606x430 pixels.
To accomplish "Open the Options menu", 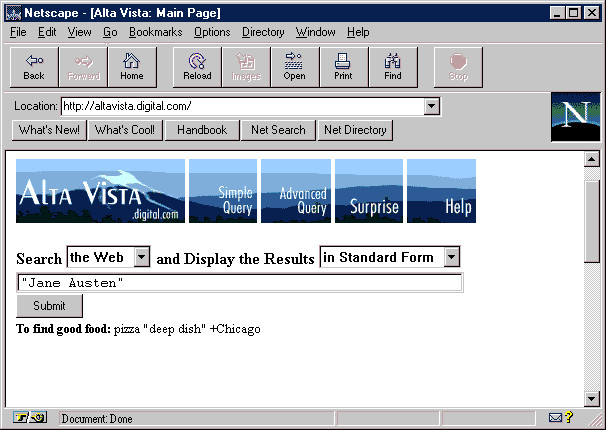I will pyautogui.click(x=212, y=32).
